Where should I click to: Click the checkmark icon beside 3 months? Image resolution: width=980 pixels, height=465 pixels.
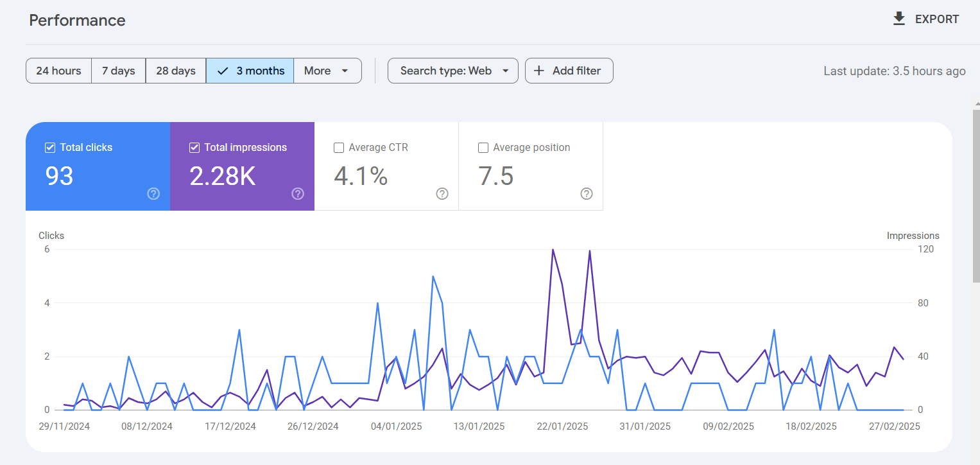(223, 71)
